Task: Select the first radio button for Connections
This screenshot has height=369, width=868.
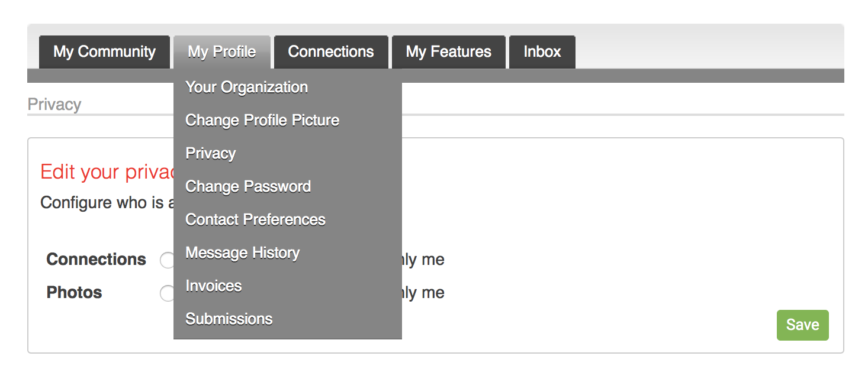Action: 167,260
